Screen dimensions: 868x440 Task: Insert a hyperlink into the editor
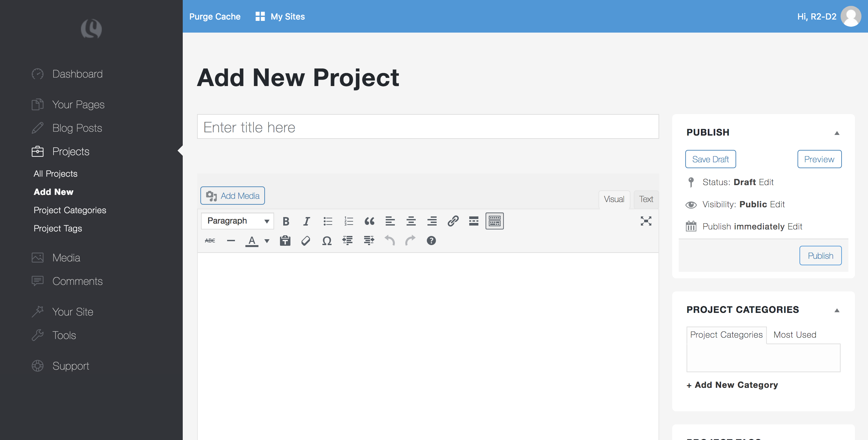(453, 221)
